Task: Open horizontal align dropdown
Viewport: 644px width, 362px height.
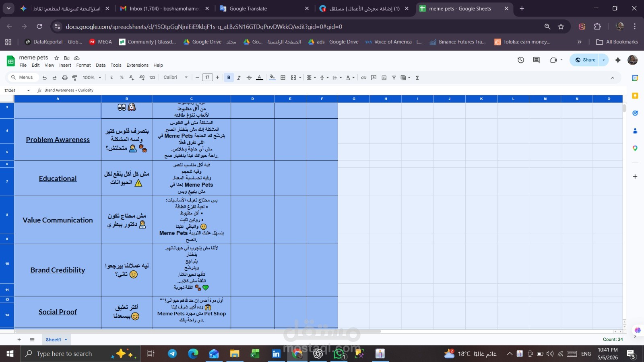Action: (x=311, y=78)
